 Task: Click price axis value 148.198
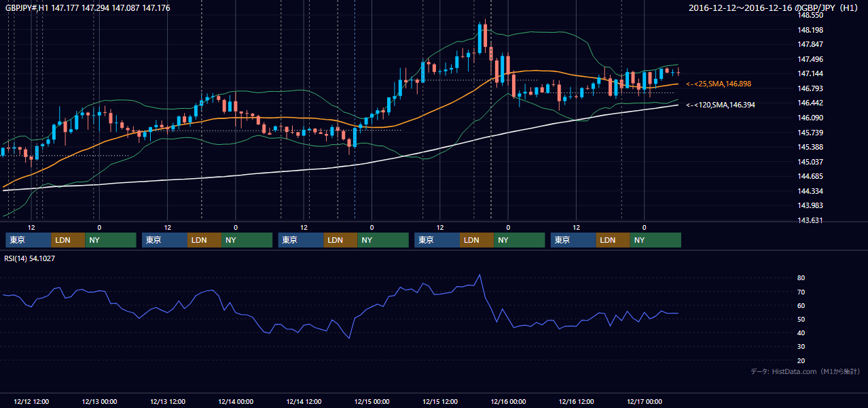click(810, 30)
